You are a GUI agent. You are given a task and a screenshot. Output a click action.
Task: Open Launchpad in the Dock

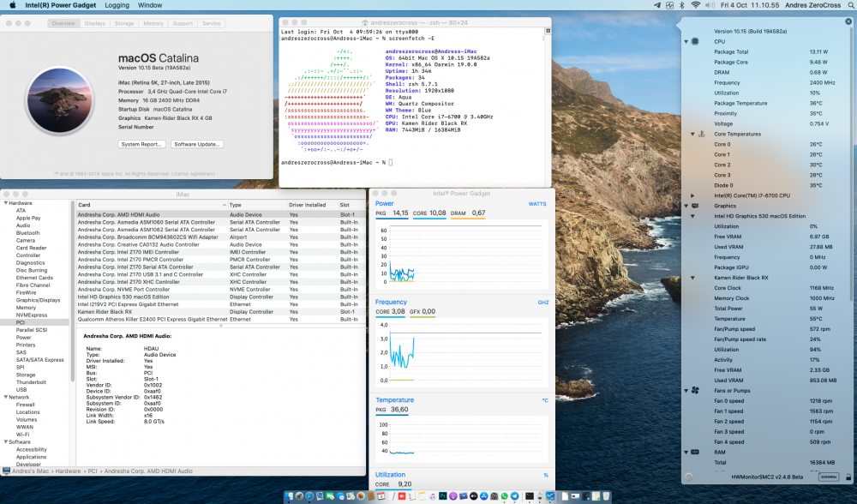click(x=299, y=495)
